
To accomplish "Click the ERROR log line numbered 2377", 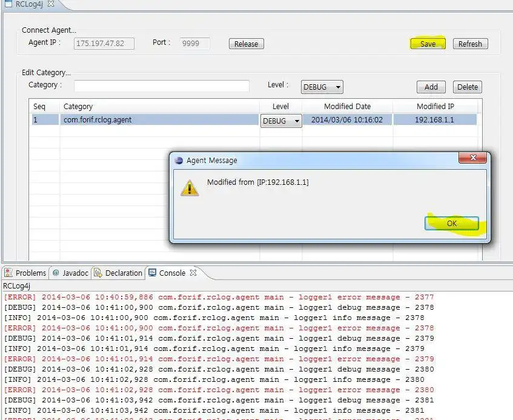I will 219,297.
